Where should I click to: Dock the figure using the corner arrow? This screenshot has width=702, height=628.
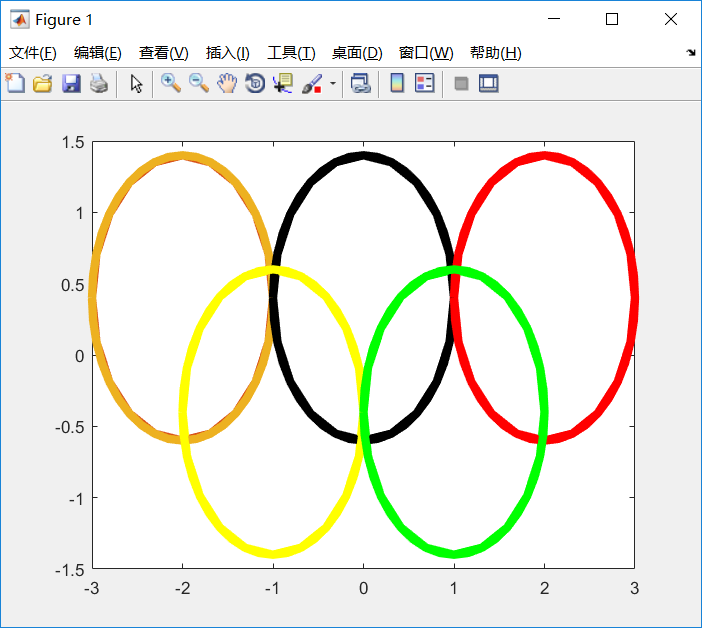point(691,53)
